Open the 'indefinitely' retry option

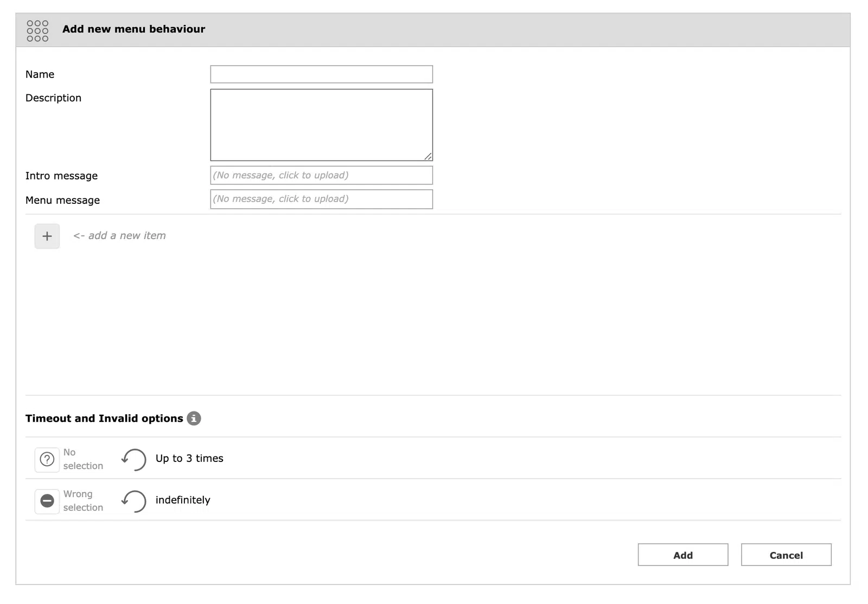[x=183, y=500]
